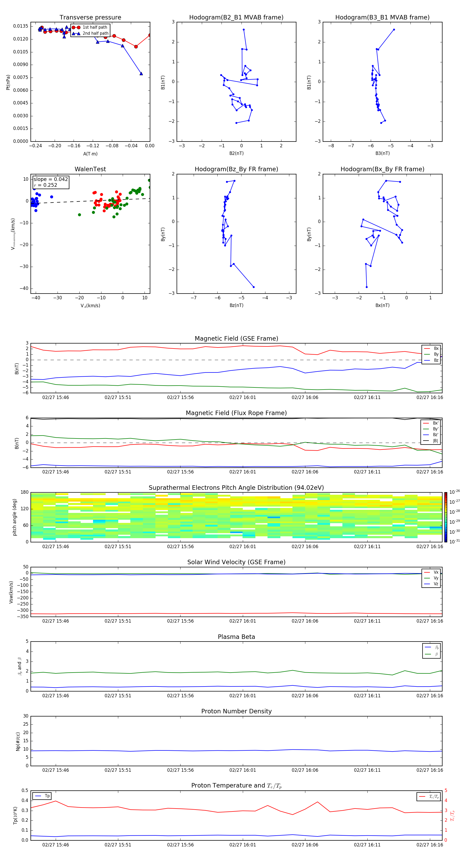Click the Suprathermal Electrons Pitch Angle Distribution title
Screen dimensions: 473x868
tap(236, 488)
